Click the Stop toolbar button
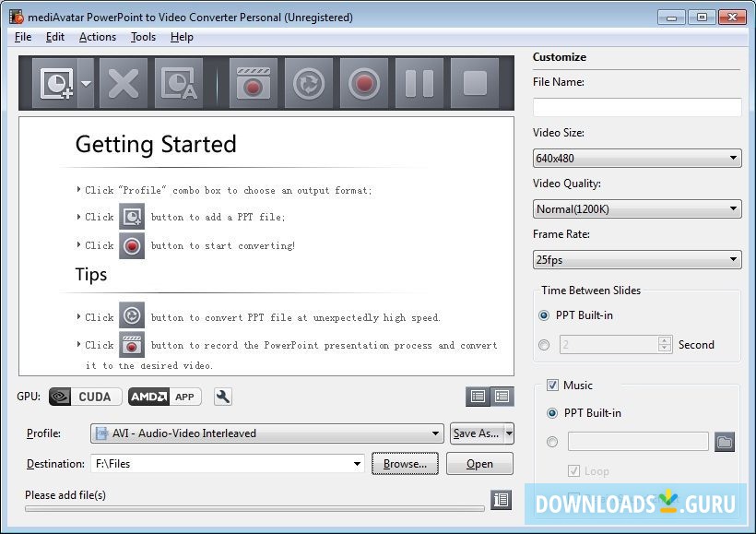756x534 pixels. pyautogui.click(x=475, y=83)
